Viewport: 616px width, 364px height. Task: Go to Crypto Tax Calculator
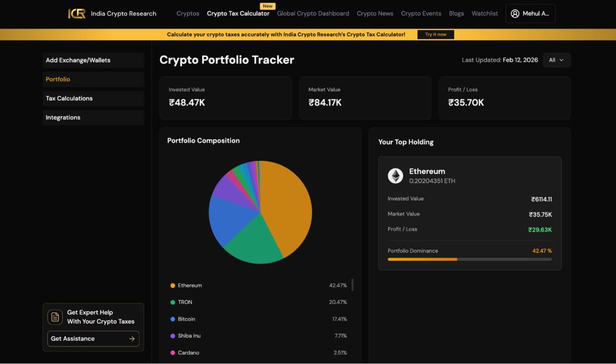coord(238,14)
